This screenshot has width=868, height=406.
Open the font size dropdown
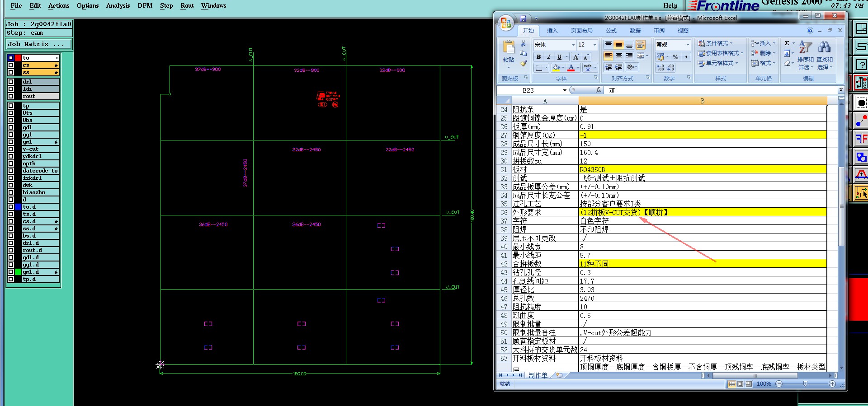point(594,45)
